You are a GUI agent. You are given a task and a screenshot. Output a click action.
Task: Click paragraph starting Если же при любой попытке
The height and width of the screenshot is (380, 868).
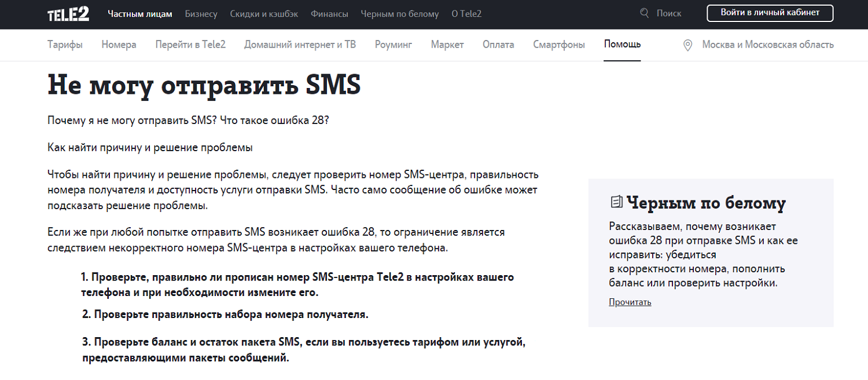point(277,240)
